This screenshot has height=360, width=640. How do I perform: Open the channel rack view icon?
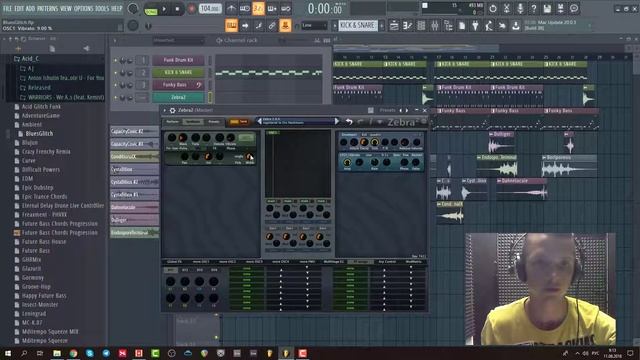point(421,26)
